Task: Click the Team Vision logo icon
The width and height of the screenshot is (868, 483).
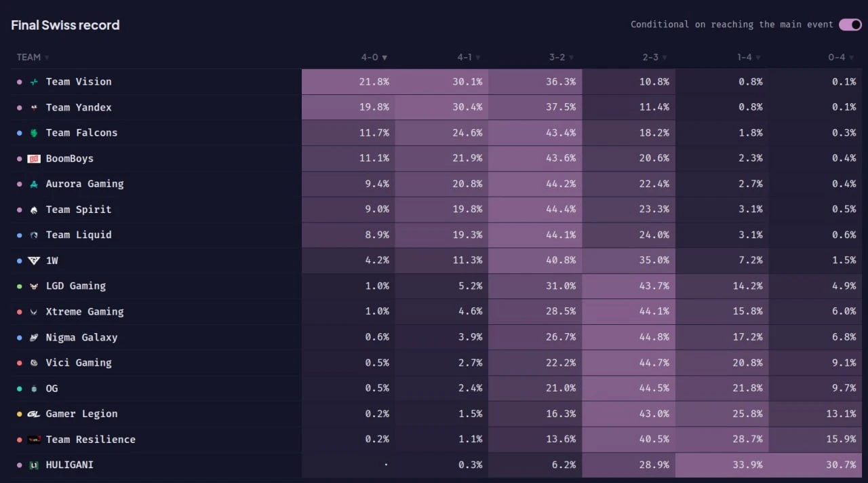Action: tap(34, 82)
